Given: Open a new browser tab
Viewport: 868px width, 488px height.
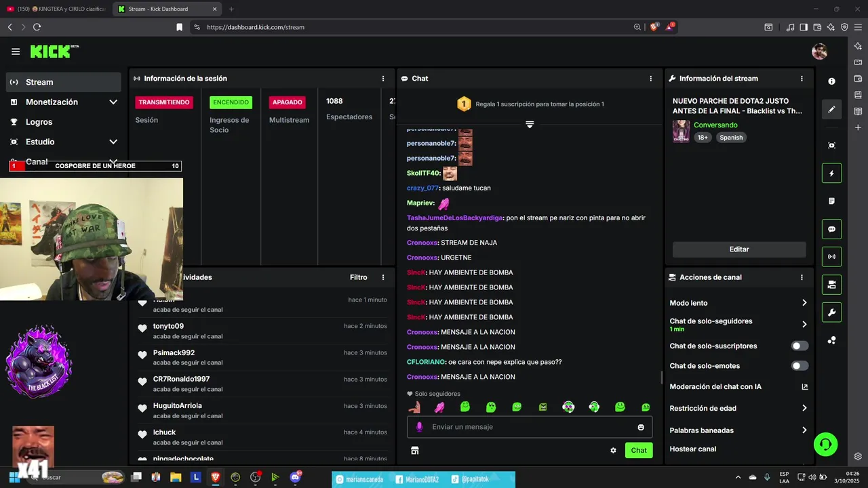Looking at the screenshot, I should [x=231, y=9].
